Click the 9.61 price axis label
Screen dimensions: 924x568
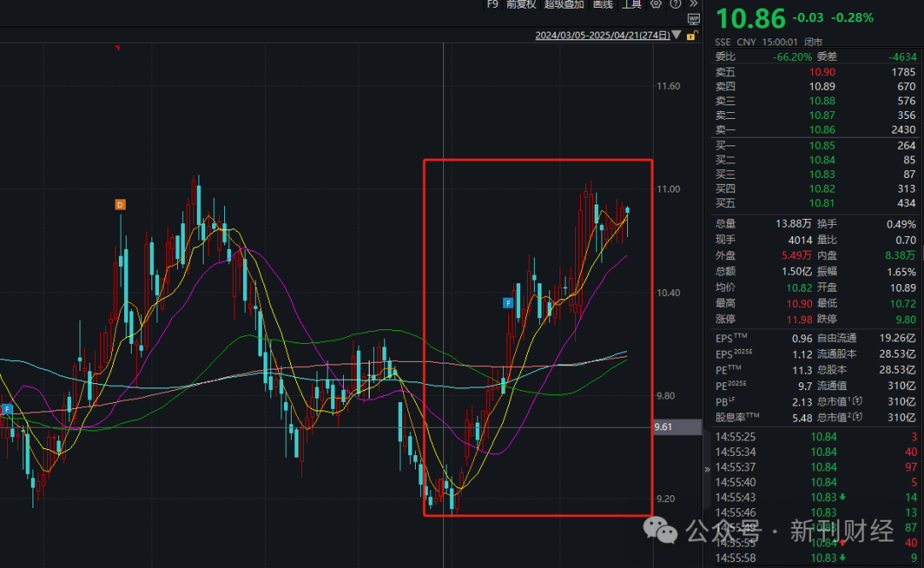point(664,426)
